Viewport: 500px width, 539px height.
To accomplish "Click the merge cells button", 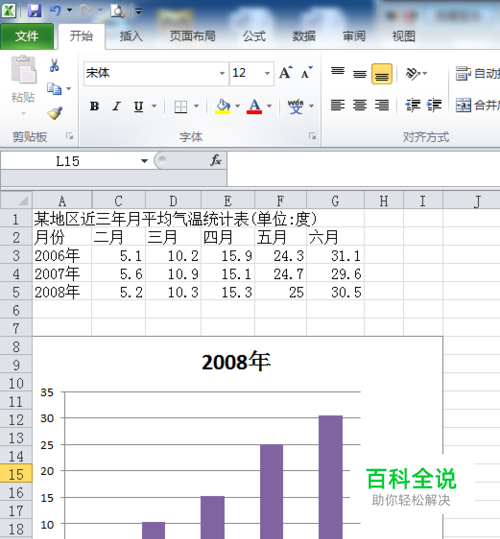I will [x=477, y=105].
